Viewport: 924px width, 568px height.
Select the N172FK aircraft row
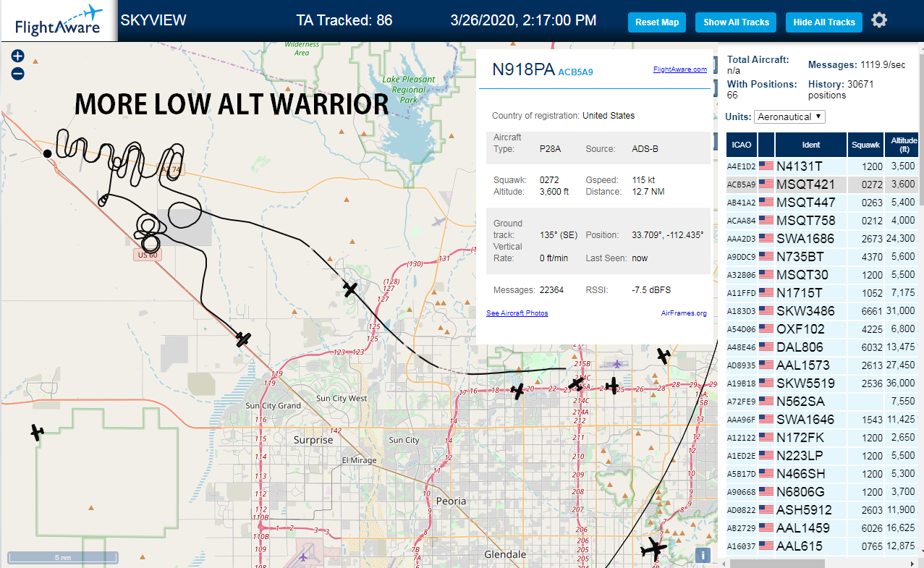click(x=823, y=438)
